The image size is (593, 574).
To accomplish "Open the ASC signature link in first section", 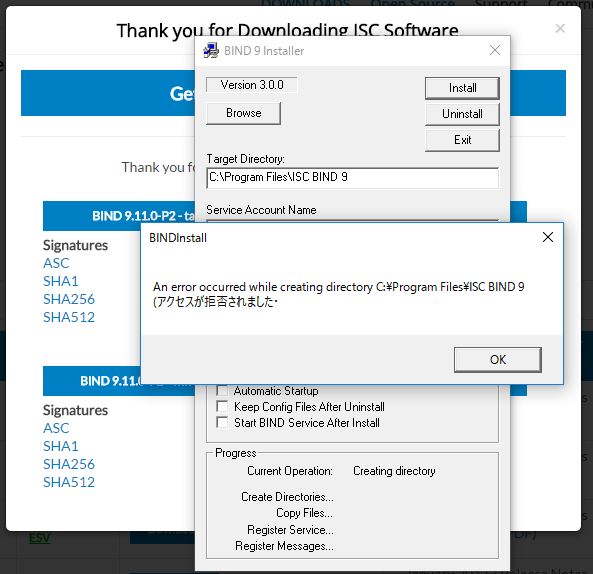I will [56, 263].
